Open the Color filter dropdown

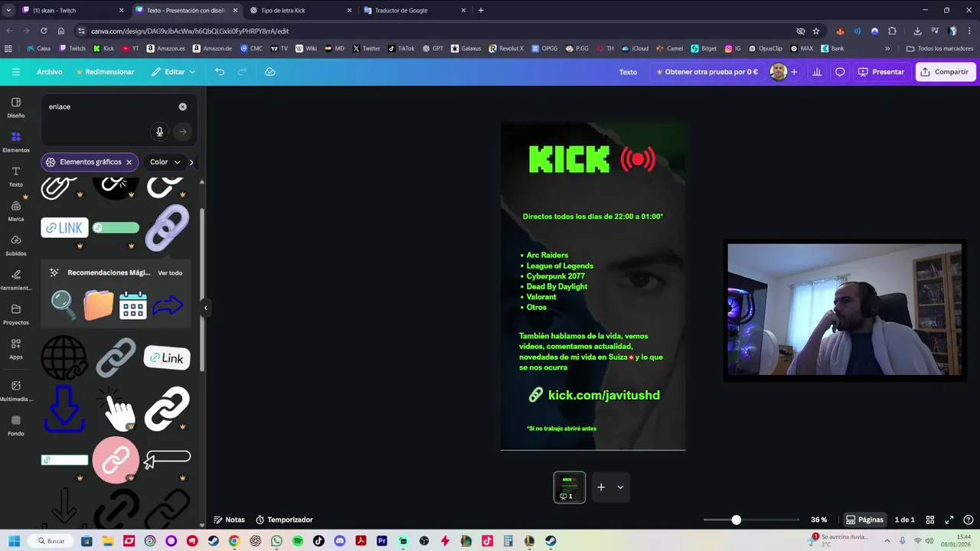[165, 162]
